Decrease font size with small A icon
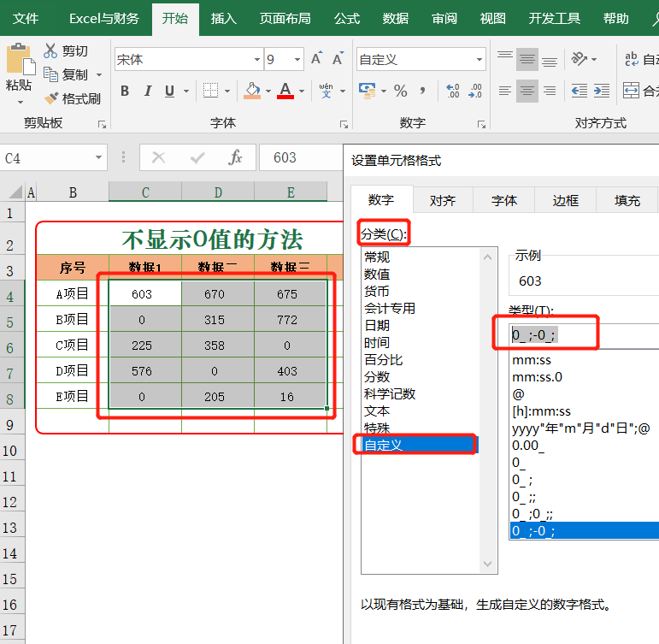This screenshot has width=659, height=644. (338, 58)
